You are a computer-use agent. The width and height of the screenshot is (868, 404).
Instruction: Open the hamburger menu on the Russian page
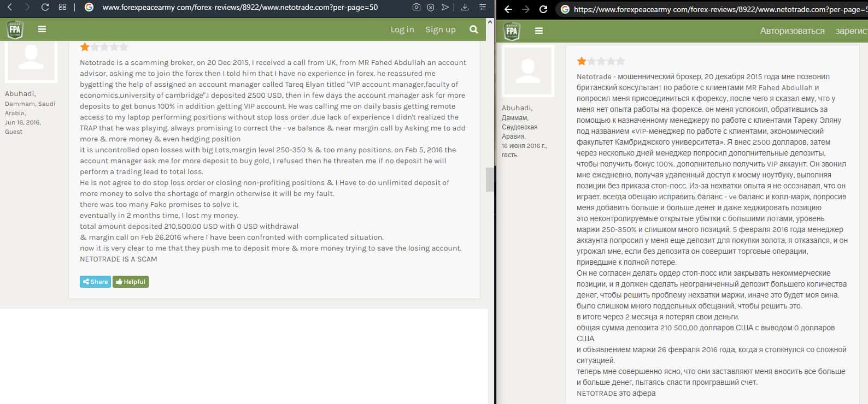click(539, 31)
